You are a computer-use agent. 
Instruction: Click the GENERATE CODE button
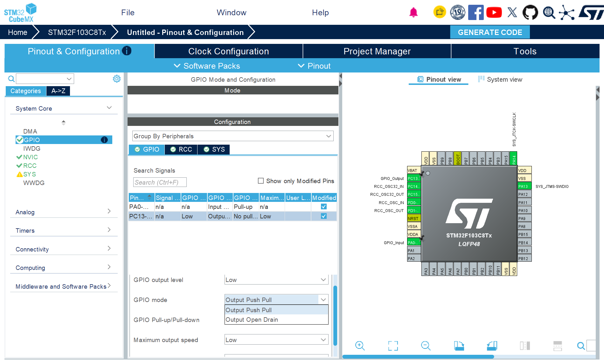tap(490, 32)
